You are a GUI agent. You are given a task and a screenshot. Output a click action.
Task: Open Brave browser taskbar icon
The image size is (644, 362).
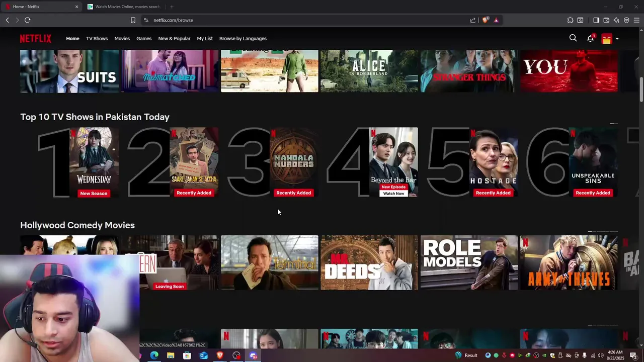[220, 355]
